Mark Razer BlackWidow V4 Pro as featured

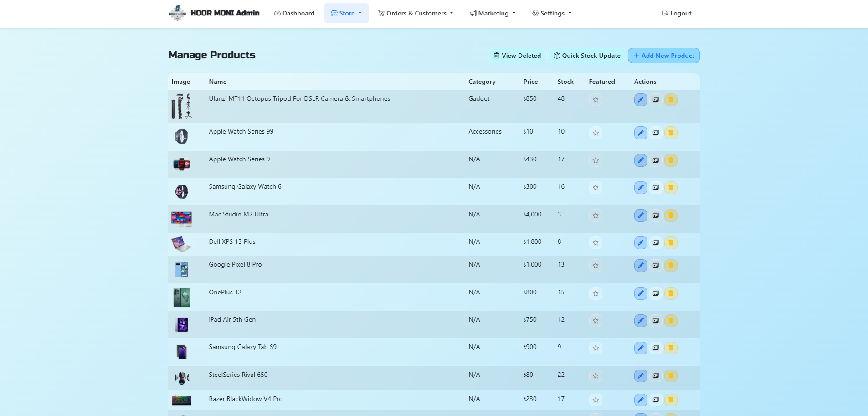coord(596,400)
